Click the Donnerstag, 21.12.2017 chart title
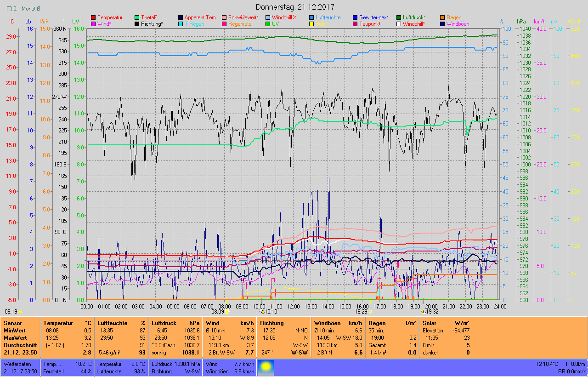The image size is (588, 377). 295,7
